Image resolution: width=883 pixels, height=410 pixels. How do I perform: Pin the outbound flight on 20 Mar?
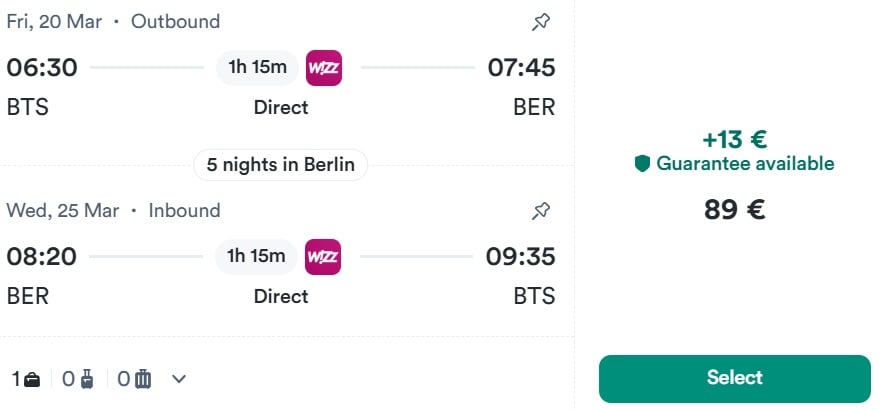click(x=540, y=21)
